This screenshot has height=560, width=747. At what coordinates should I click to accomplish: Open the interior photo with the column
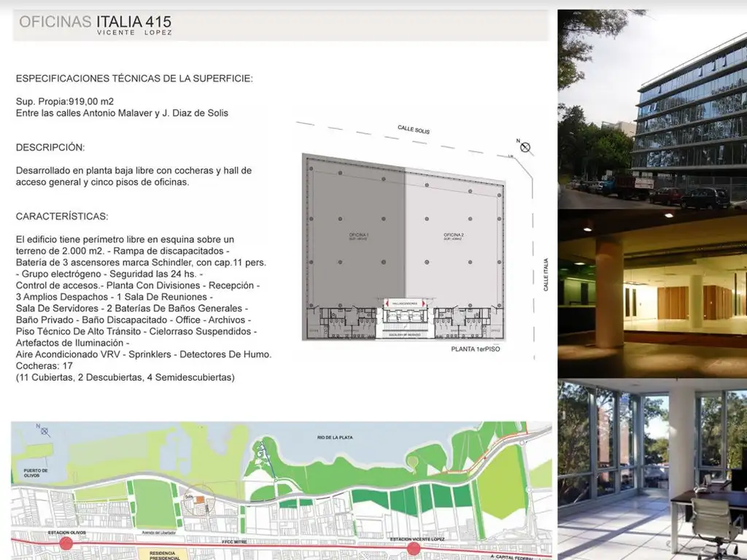click(x=652, y=294)
